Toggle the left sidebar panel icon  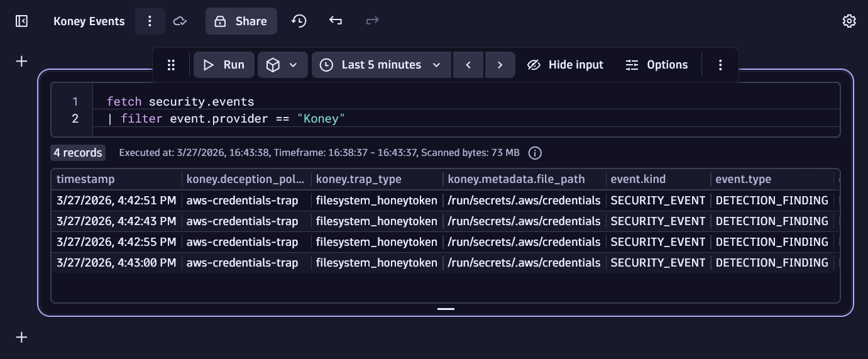tap(21, 21)
